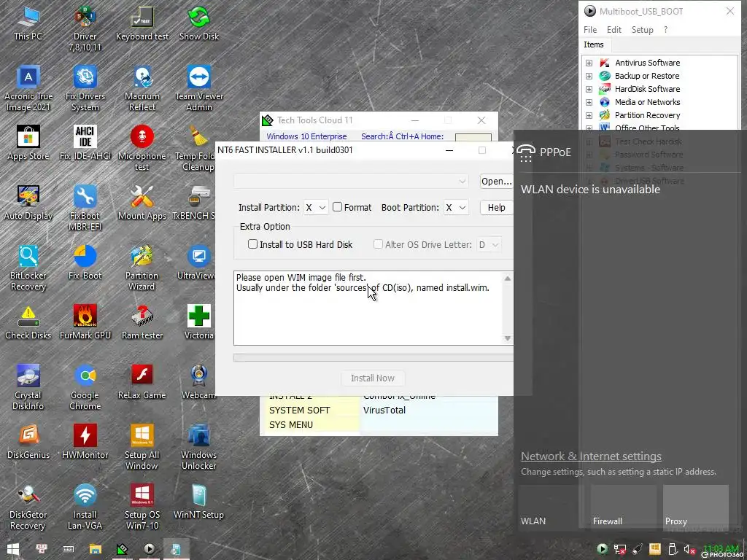Click the Help button in NT6 installer
The width and height of the screenshot is (747, 560).
click(x=496, y=208)
